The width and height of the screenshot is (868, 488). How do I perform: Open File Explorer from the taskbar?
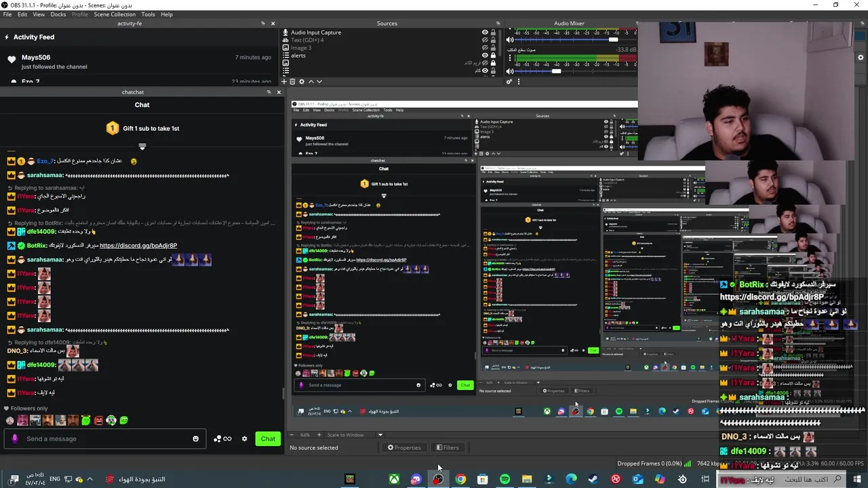point(527,479)
